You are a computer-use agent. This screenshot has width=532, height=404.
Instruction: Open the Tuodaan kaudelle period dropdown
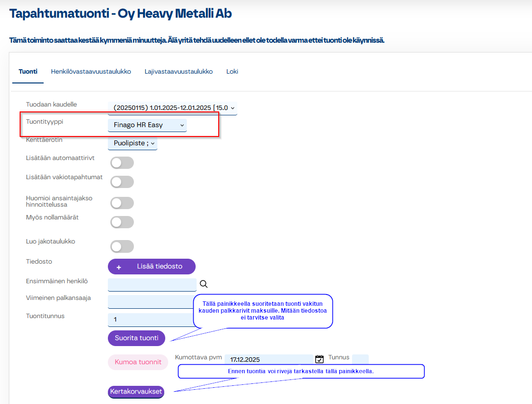[x=172, y=108]
